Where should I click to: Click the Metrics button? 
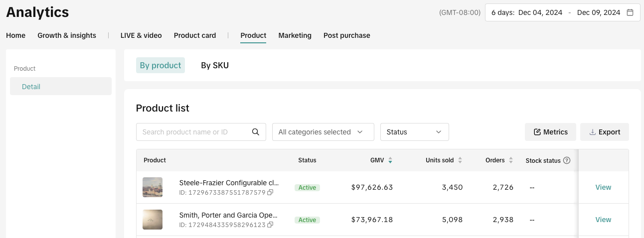[550, 132]
